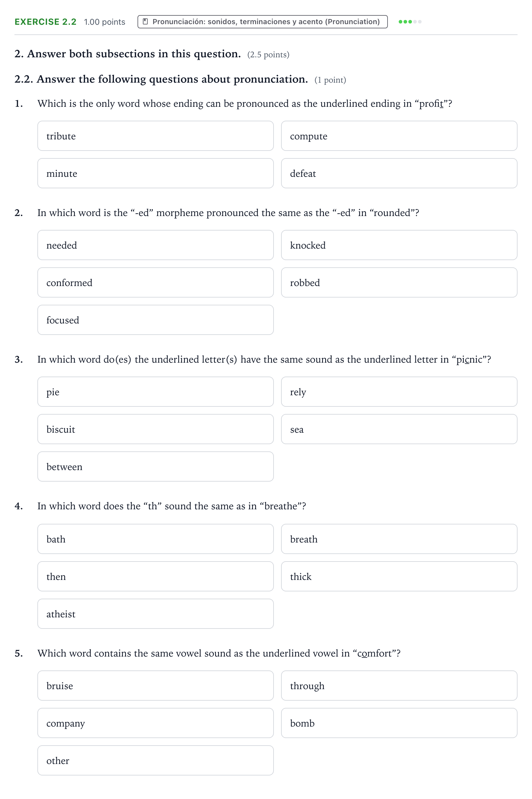Choose "knocked" answer option
The width and height of the screenshot is (532, 799).
tap(399, 245)
